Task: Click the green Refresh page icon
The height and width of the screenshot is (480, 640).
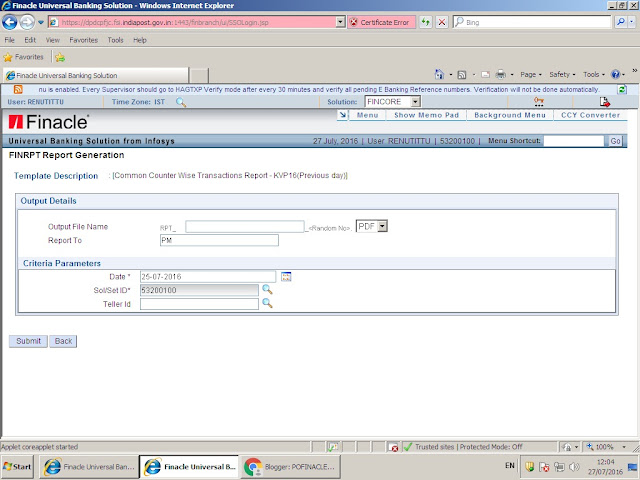Action: click(426, 22)
